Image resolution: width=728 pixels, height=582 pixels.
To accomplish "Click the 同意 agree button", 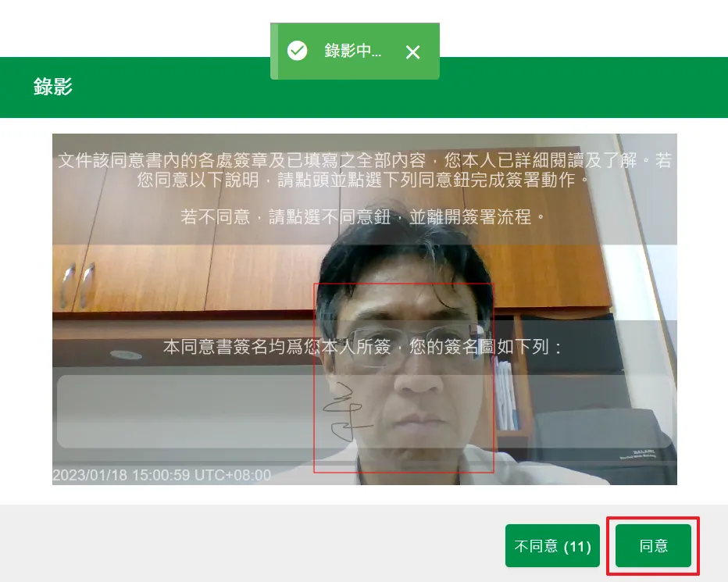I will pyautogui.click(x=653, y=545).
